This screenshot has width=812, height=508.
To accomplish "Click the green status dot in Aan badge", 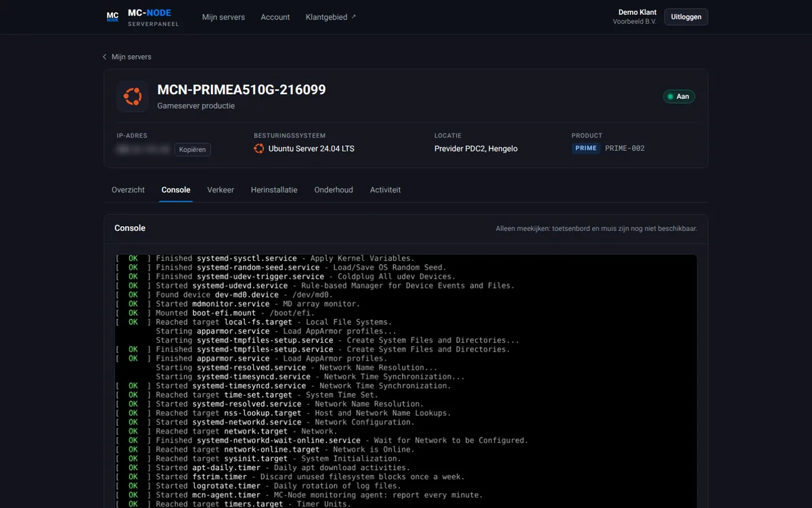I will tap(671, 97).
